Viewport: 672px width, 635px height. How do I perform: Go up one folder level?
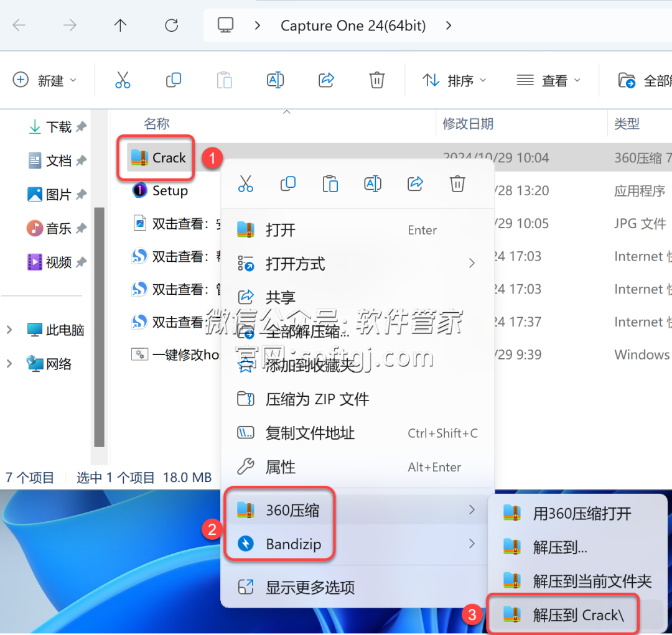coord(121,25)
